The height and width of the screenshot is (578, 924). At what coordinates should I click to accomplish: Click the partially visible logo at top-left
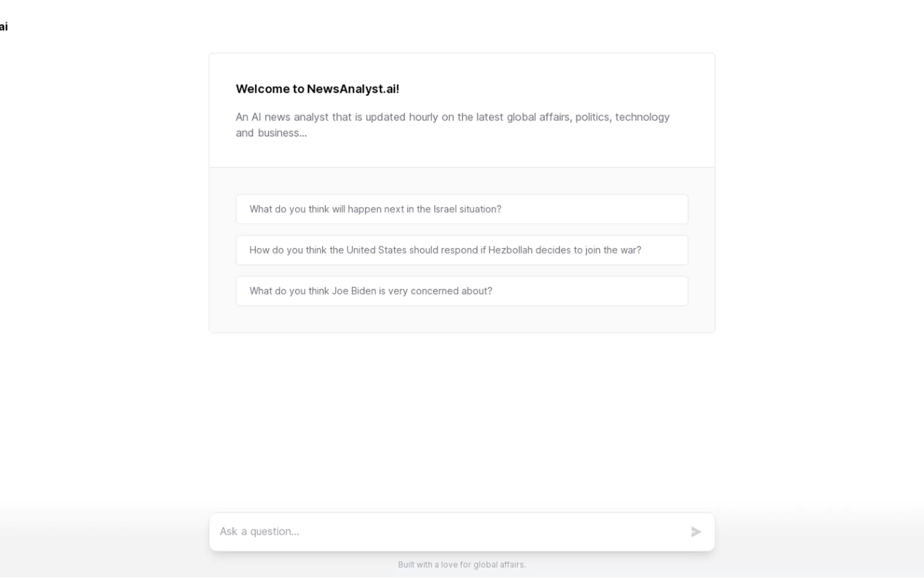[4, 27]
